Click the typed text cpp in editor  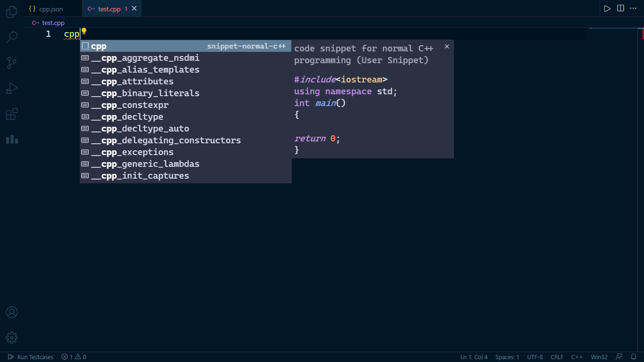(x=72, y=34)
